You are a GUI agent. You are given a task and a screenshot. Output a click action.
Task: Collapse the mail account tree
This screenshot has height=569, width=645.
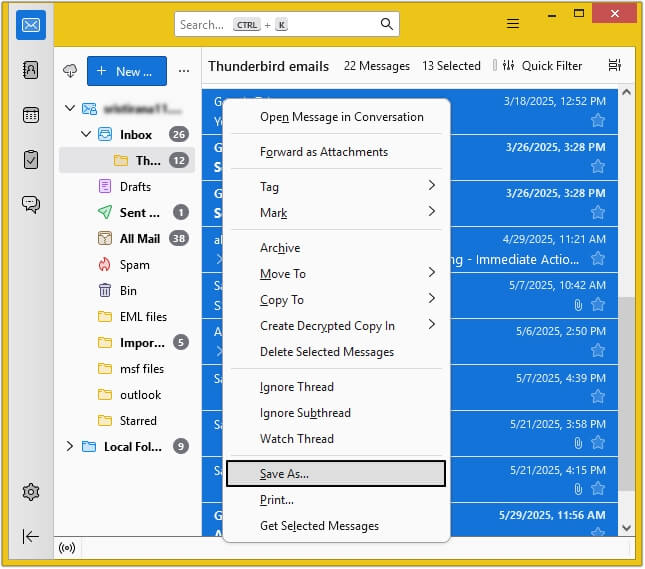(x=70, y=109)
